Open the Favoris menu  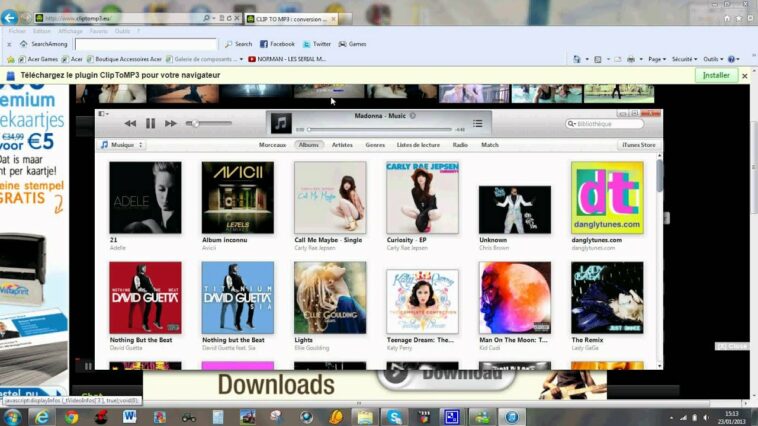pos(99,31)
